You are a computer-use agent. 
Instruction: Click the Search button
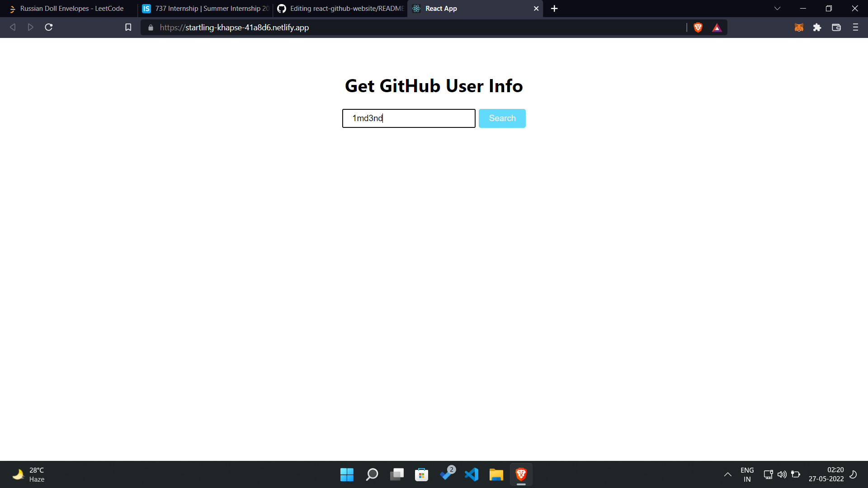[502, 118]
